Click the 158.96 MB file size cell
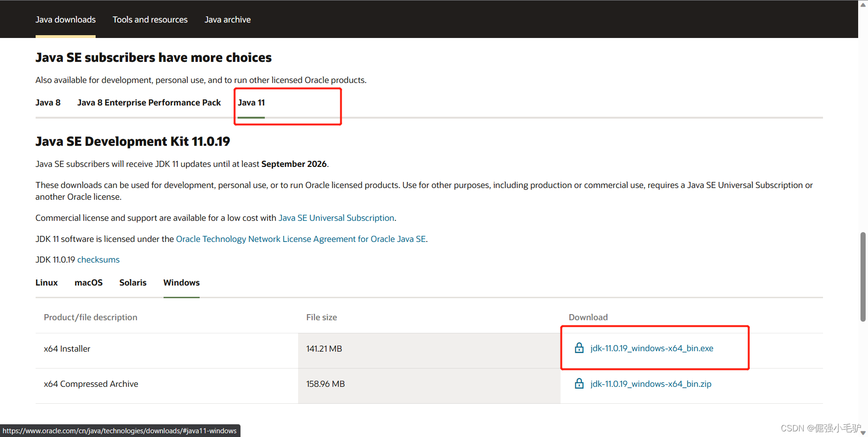Viewport: 868px width, 437px height. (x=429, y=386)
